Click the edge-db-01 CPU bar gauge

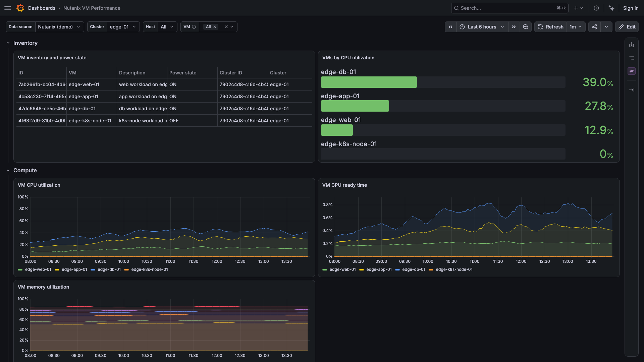pos(443,82)
